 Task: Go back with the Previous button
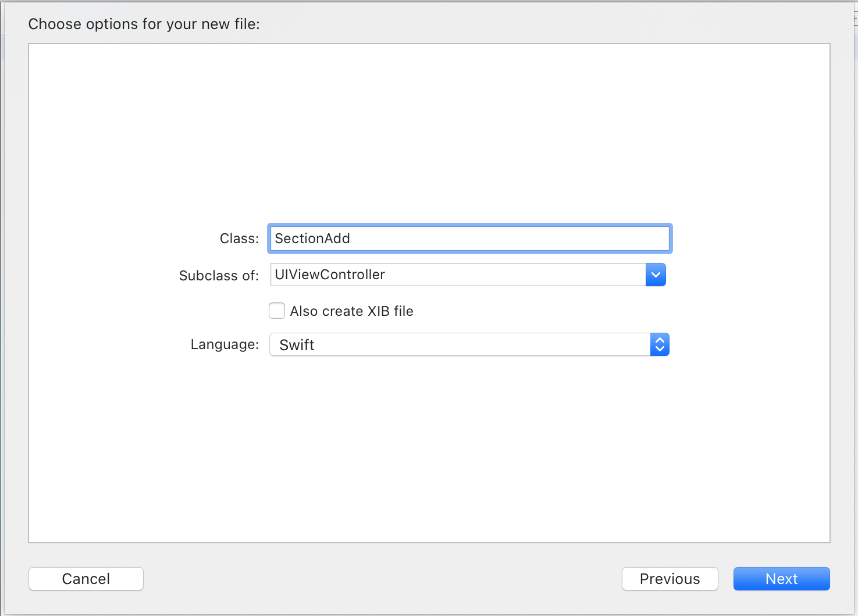click(x=670, y=579)
